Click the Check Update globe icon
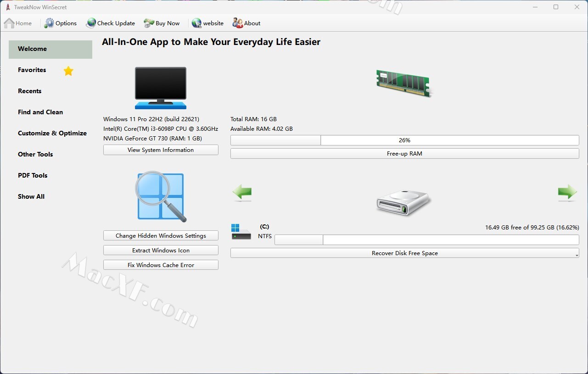 point(91,23)
